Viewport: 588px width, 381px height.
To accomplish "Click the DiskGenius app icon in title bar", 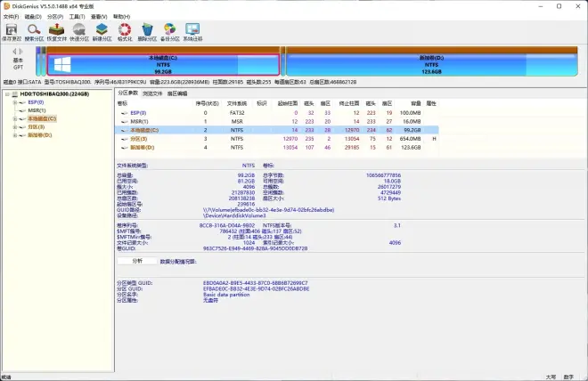I will click(7, 6).
